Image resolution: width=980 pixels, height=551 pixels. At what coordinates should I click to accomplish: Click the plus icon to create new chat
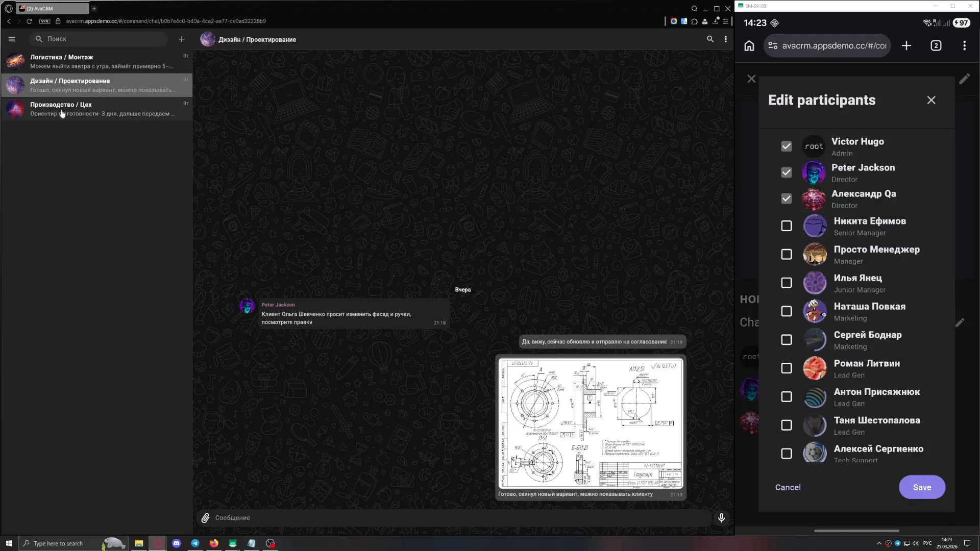click(x=182, y=39)
